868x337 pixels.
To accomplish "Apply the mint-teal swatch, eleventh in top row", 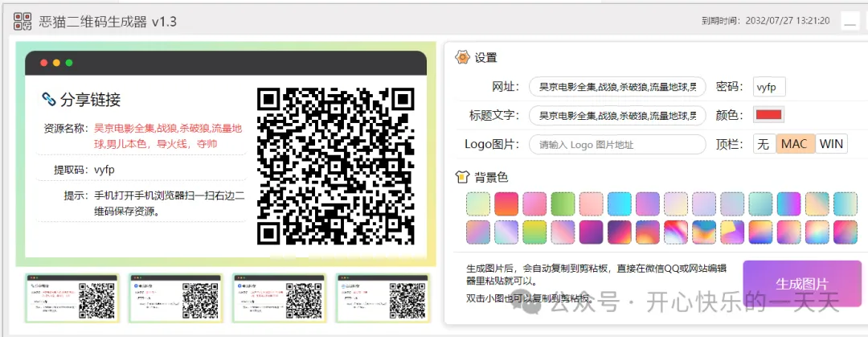I will (x=760, y=203).
